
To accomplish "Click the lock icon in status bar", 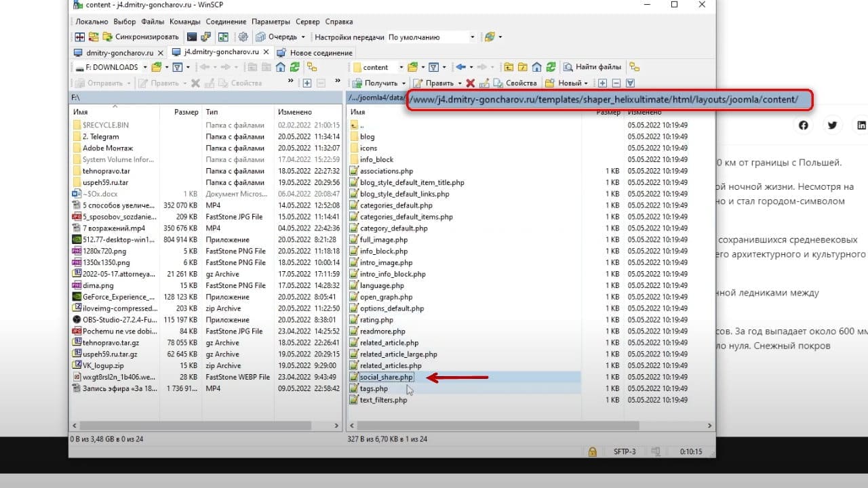I will 592,451.
